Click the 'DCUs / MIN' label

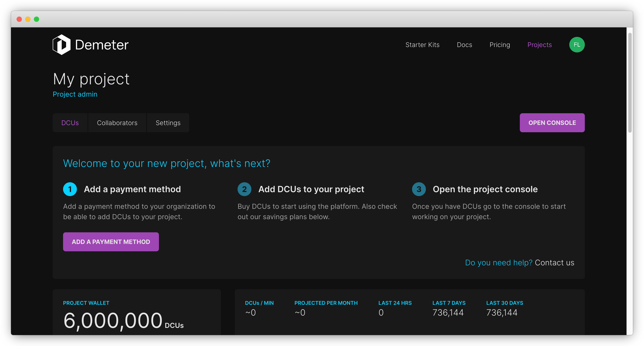coord(259,303)
